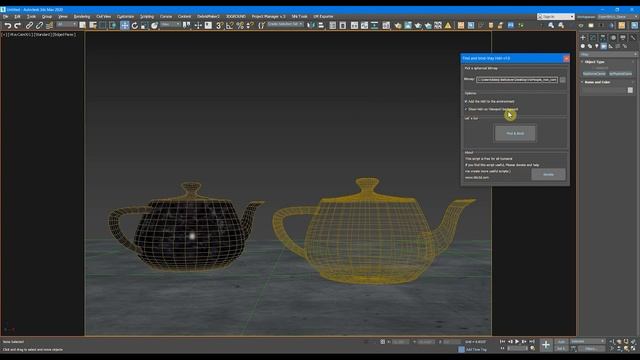Open the camera category dropdown in Create panel
This screenshot has height=360, width=640.
[x=608, y=54]
